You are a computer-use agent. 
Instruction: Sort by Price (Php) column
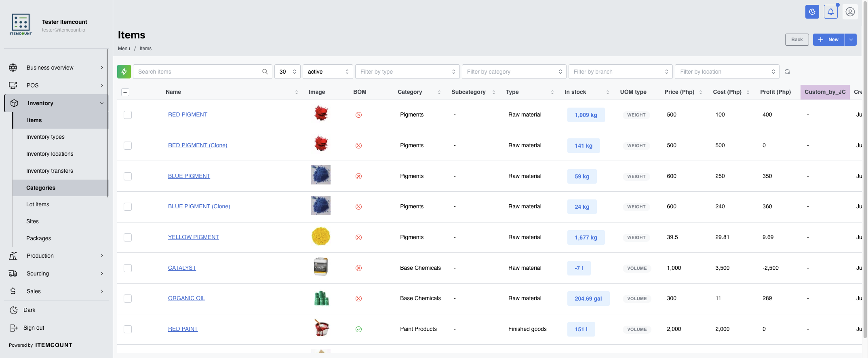pos(701,92)
